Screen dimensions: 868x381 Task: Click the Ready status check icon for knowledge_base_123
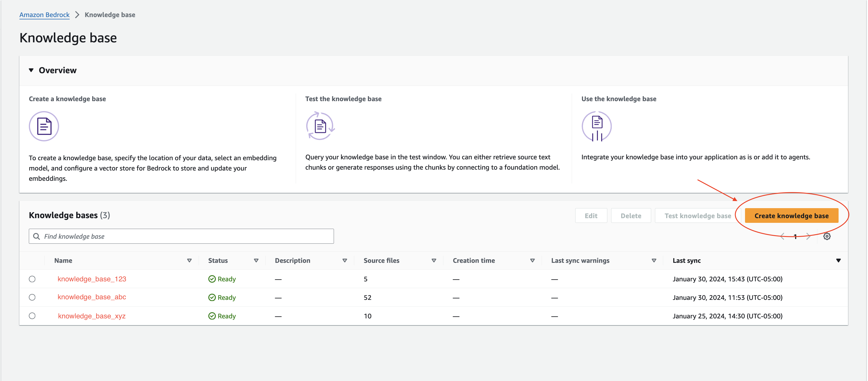(212, 279)
